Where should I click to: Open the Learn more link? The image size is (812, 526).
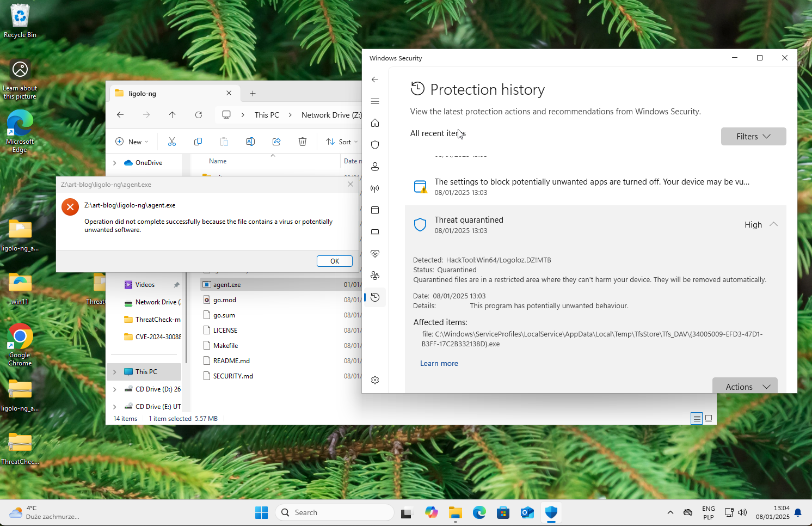(439, 363)
